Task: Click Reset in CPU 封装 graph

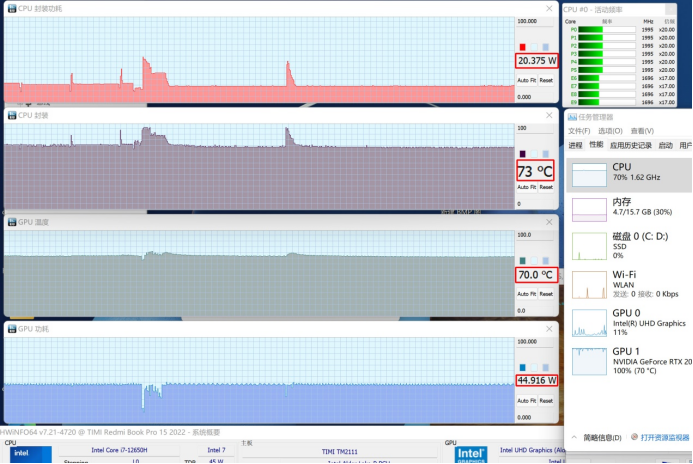Action: [546, 187]
